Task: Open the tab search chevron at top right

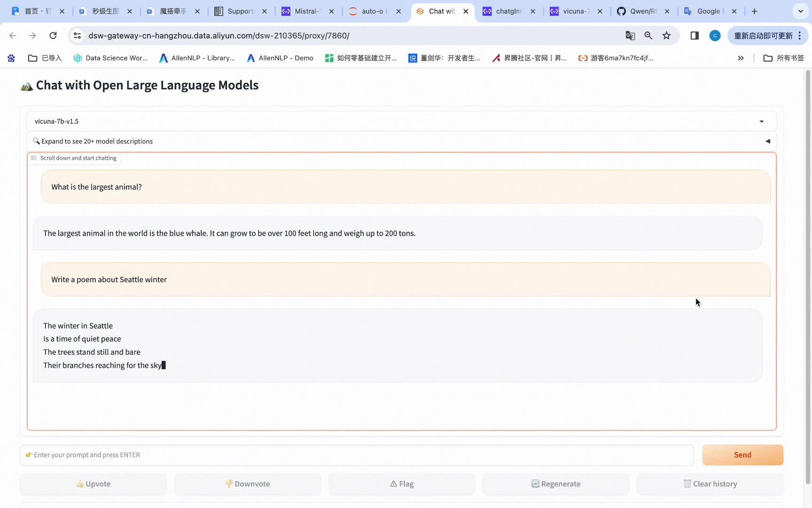Action: 800,11
